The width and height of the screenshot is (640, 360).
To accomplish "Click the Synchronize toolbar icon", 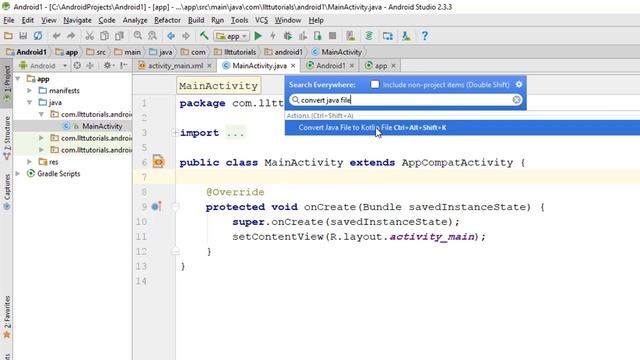I will (38, 36).
